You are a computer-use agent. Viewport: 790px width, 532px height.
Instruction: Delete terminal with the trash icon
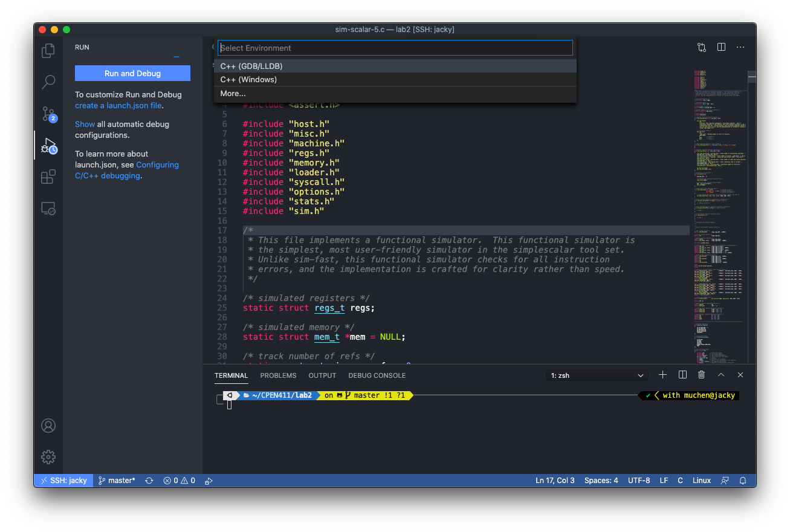[701, 375]
